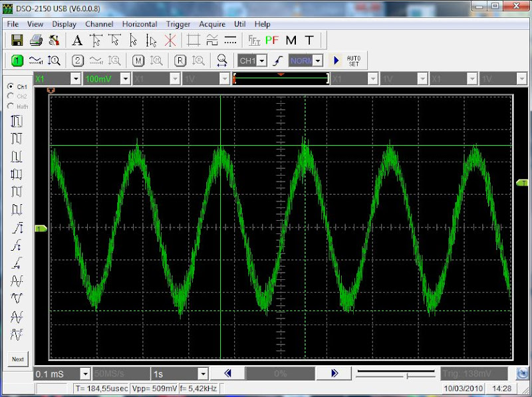The height and width of the screenshot is (397, 532).
Task: Expand the 100mV volts-per-division dropdown
Action: click(x=126, y=79)
